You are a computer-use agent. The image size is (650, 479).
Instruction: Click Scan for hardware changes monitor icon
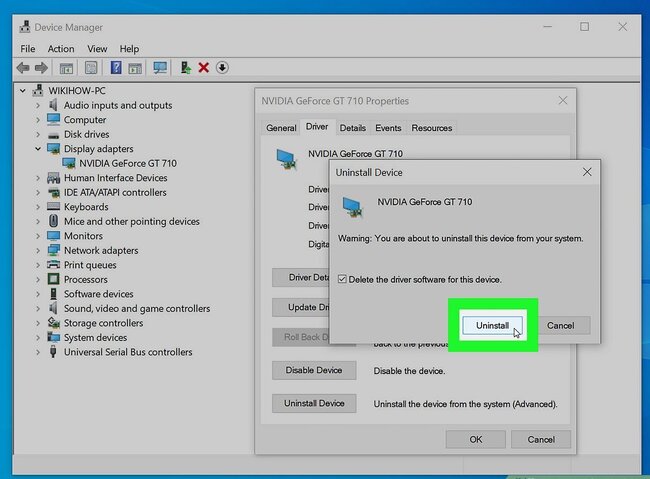[x=160, y=68]
